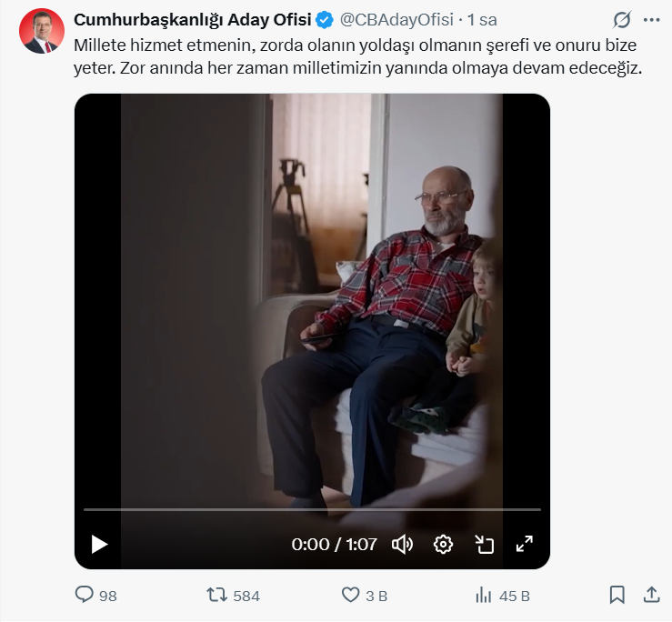
Task: Open picture-in-picture mini player icon
Action: click(x=484, y=544)
